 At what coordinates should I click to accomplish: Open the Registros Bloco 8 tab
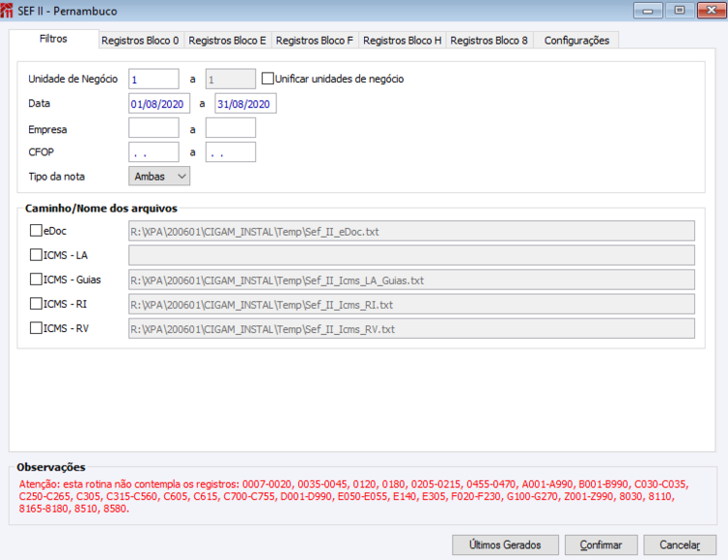tap(489, 41)
